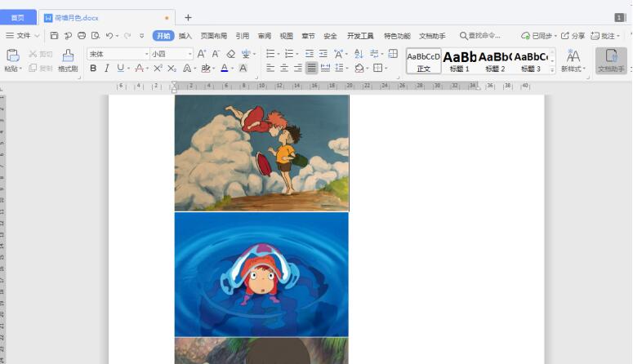Click the decrease indent icon
The width and height of the screenshot is (633, 364).
310,54
